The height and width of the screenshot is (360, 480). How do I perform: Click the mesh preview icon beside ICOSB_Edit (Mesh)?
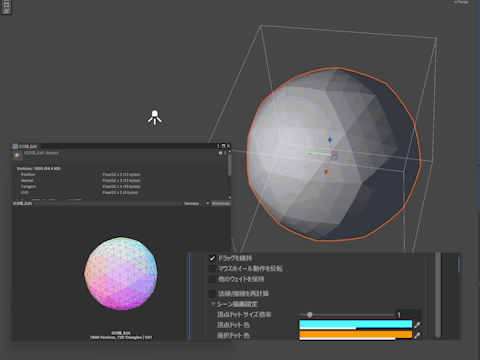point(17,155)
